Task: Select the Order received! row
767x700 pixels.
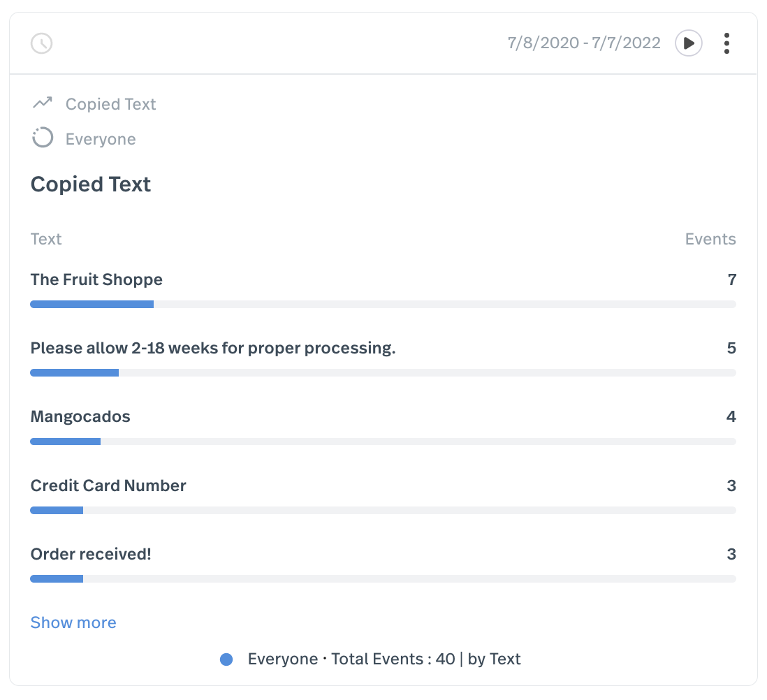Action: pyautogui.click(x=91, y=554)
